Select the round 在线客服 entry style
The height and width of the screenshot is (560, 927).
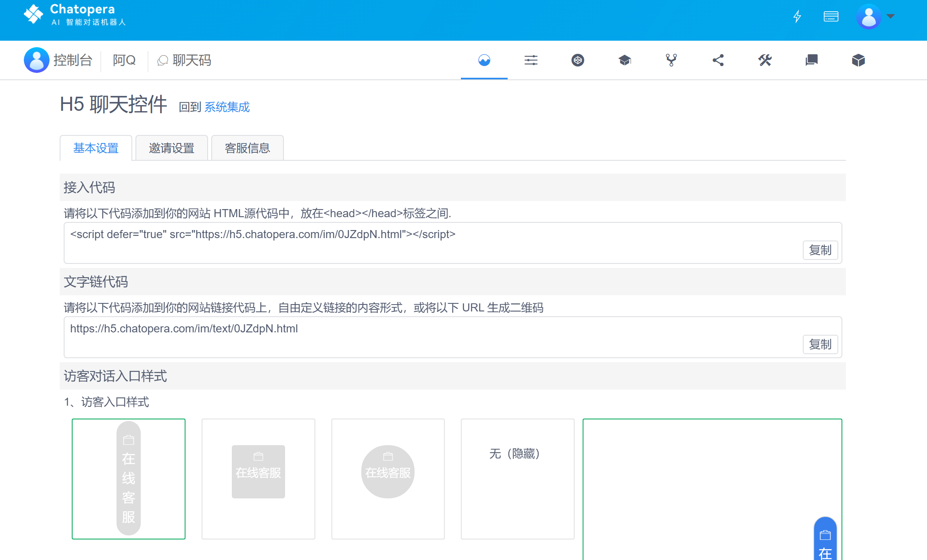pyautogui.click(x=388, y=479)
